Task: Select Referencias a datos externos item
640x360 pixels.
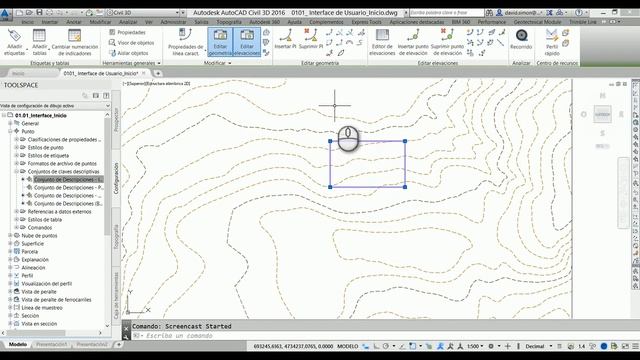Action: tap(59, 211)
